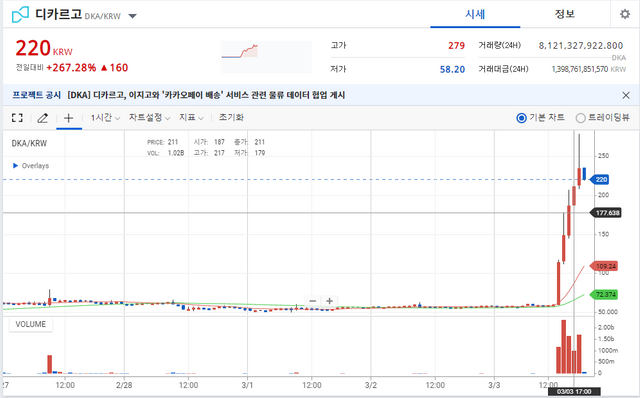Click the 저가 value 58.20
Viewport: 640px width, 398px height.
(452, 69)
